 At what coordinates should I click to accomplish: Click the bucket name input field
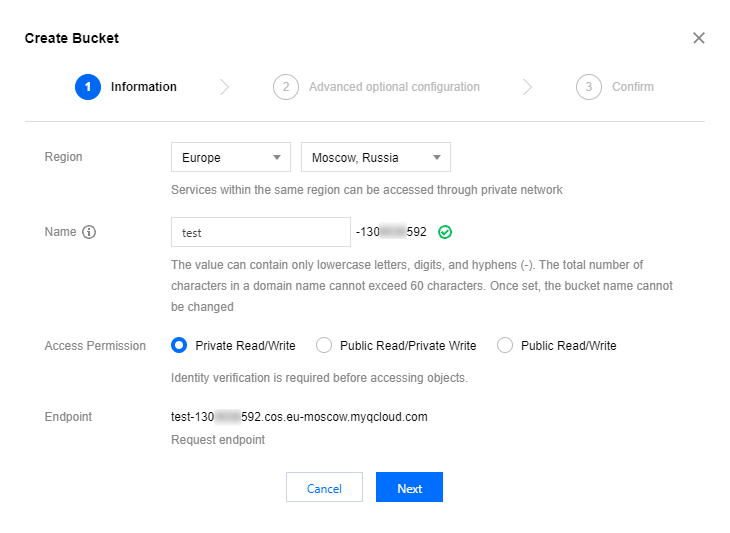pyautogui.click(x=260, y=232)
